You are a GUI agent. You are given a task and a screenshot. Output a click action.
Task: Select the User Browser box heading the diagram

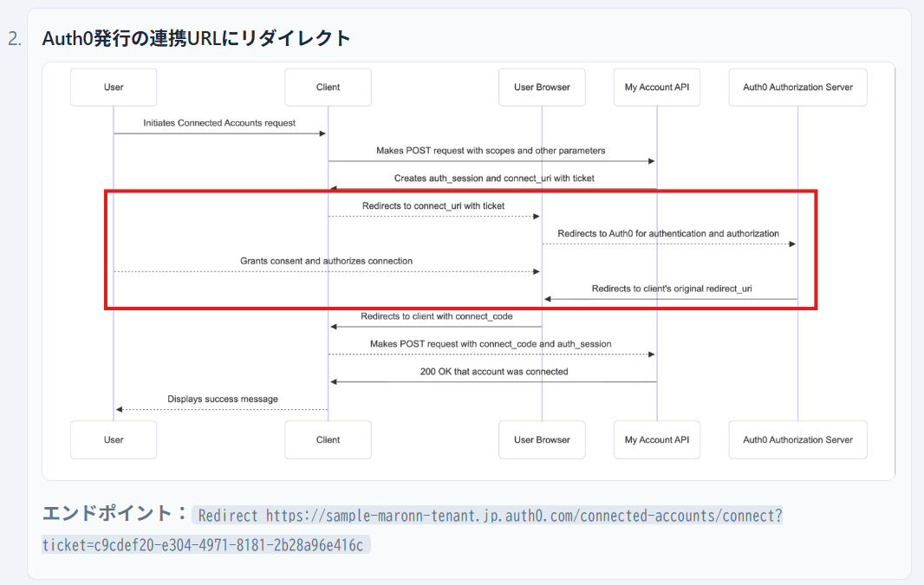click(x=542, y=88)
